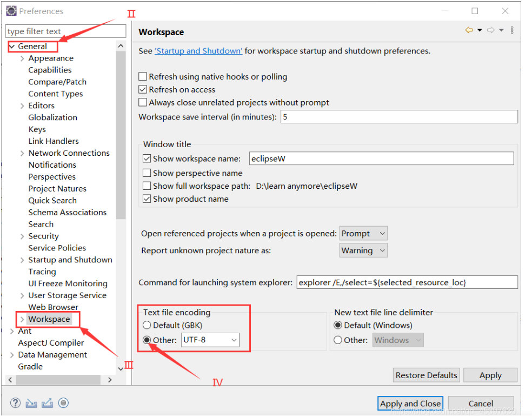Open the three-dot view menu icon
Image resolution: width=532 pixels, height=416 pixels.
(512, 30)
